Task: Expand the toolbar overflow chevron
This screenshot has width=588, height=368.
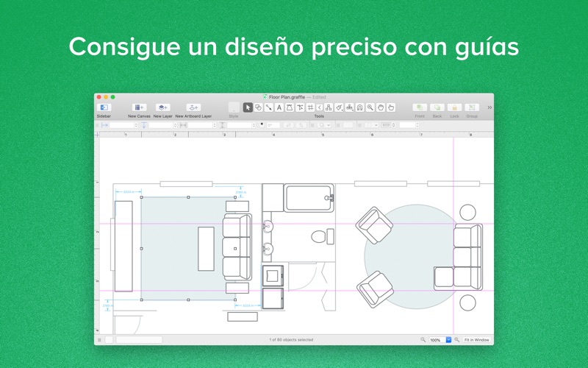Action: 490,107
